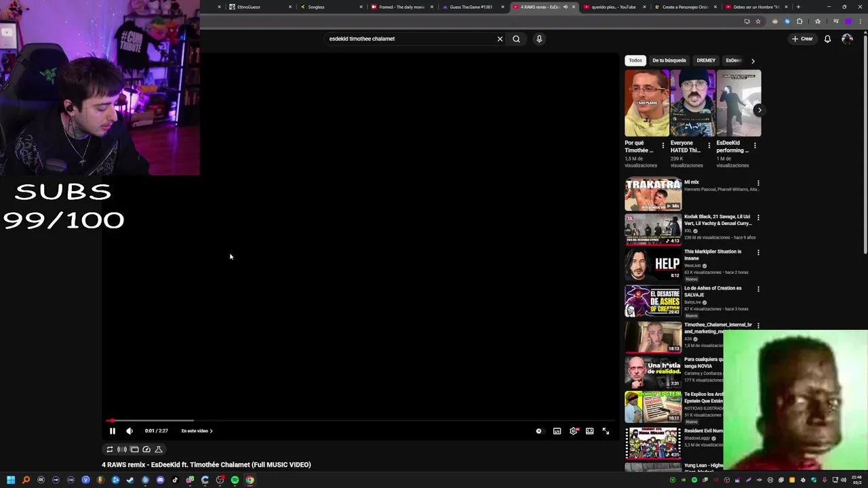Open options for 'Everyone HATED' short
Viewport: 868px width, 488px height.
[709, 146]
